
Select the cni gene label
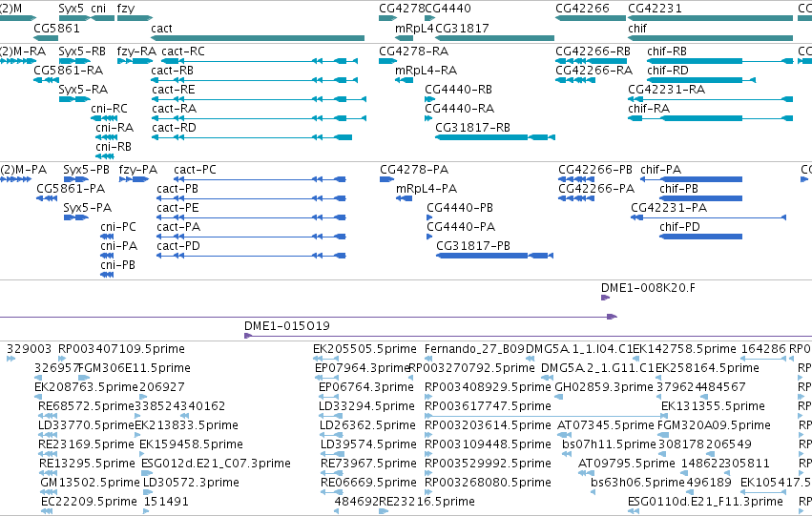coord(98,9)
